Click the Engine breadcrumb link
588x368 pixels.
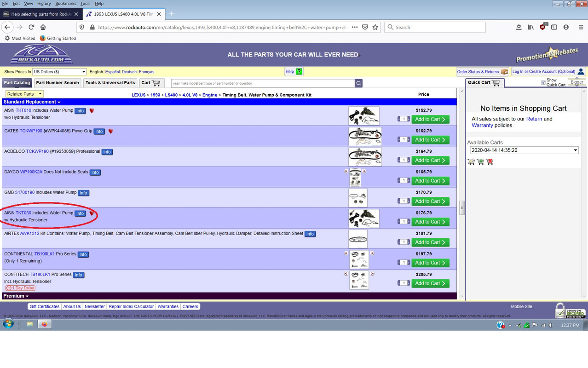coord(210,95)
